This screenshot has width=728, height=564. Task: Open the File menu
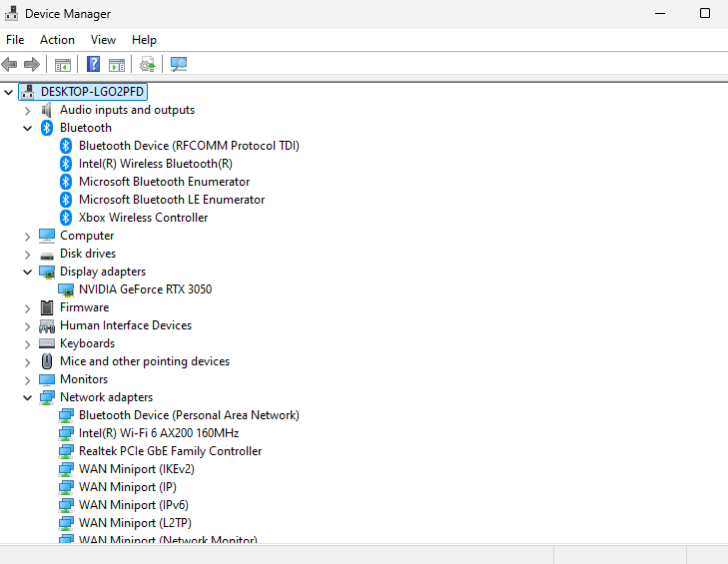15,40
